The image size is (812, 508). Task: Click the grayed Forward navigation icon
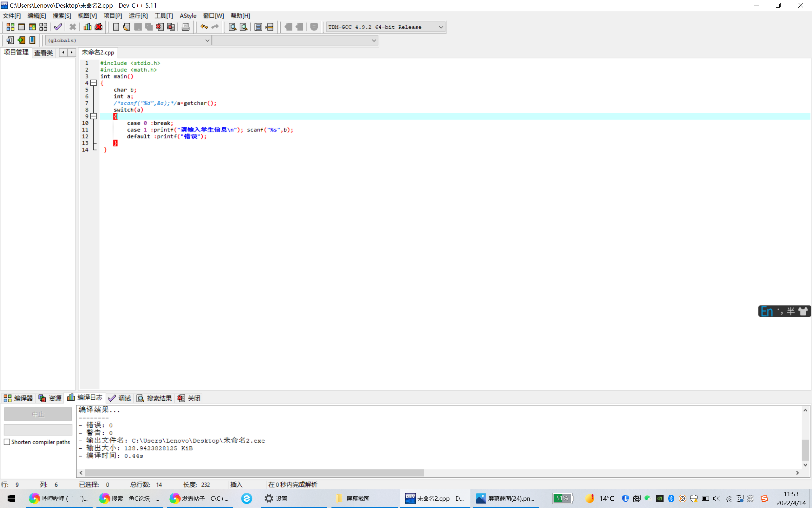299,27
